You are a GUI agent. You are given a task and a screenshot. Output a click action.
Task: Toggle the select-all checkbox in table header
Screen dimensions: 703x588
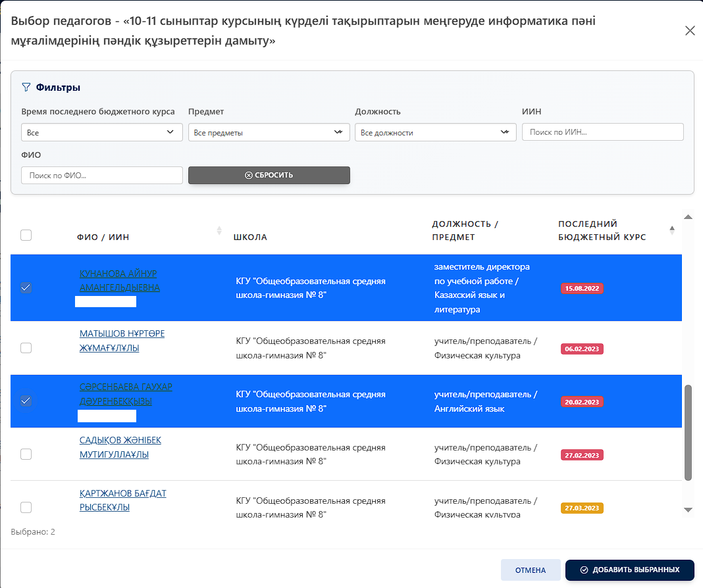coord(26,235)
